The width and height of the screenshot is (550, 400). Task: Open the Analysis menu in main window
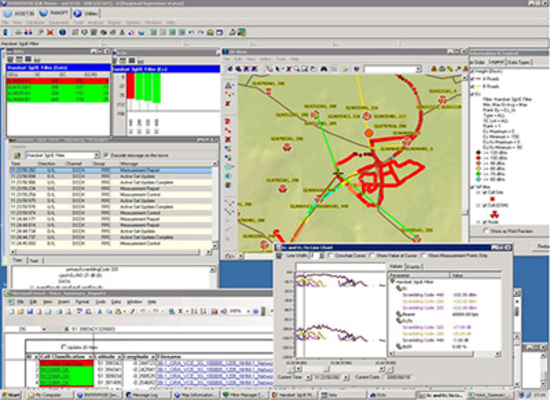95,22
